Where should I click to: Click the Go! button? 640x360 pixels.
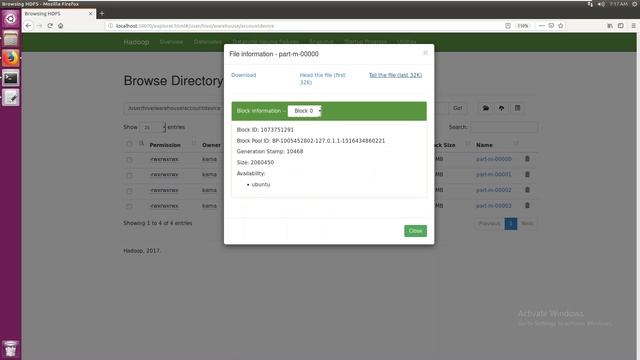click(x=458, y=108)
